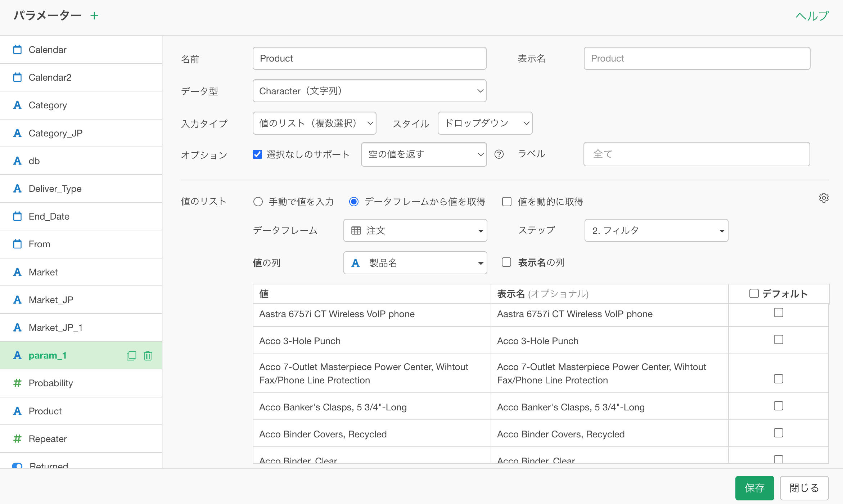Select the Calendar parameter
This screenshot has height=504, width=843.
(x=81, y=50)
